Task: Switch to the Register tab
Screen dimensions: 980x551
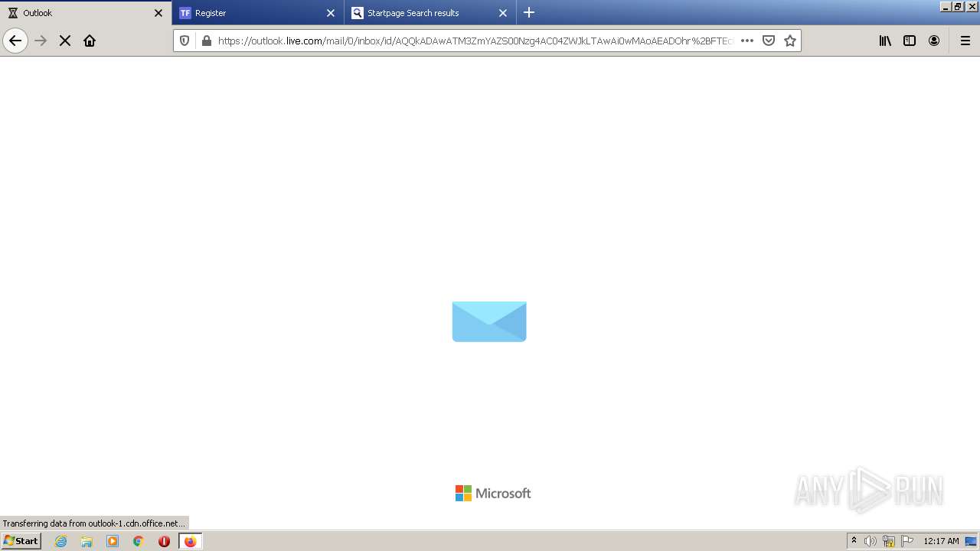Action: [258, 13]
